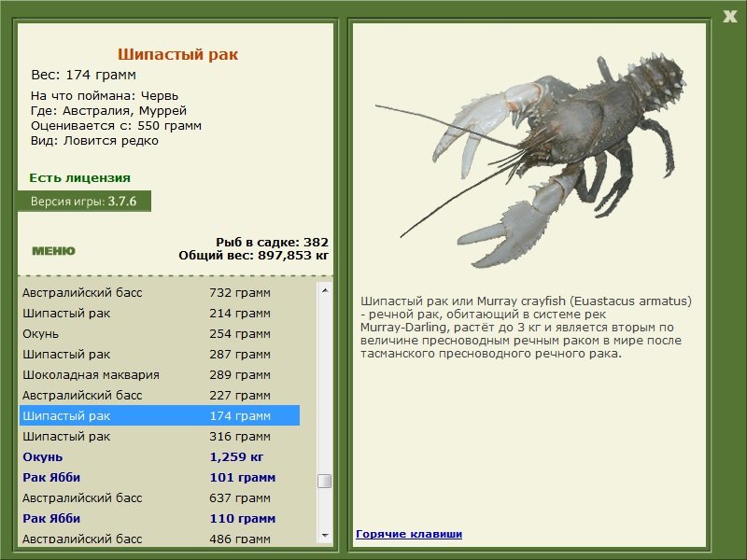Pick Рак Ябби 110 грамм entry
The height and width of the screenshot is (560, 747).
[x=160, y=518]
